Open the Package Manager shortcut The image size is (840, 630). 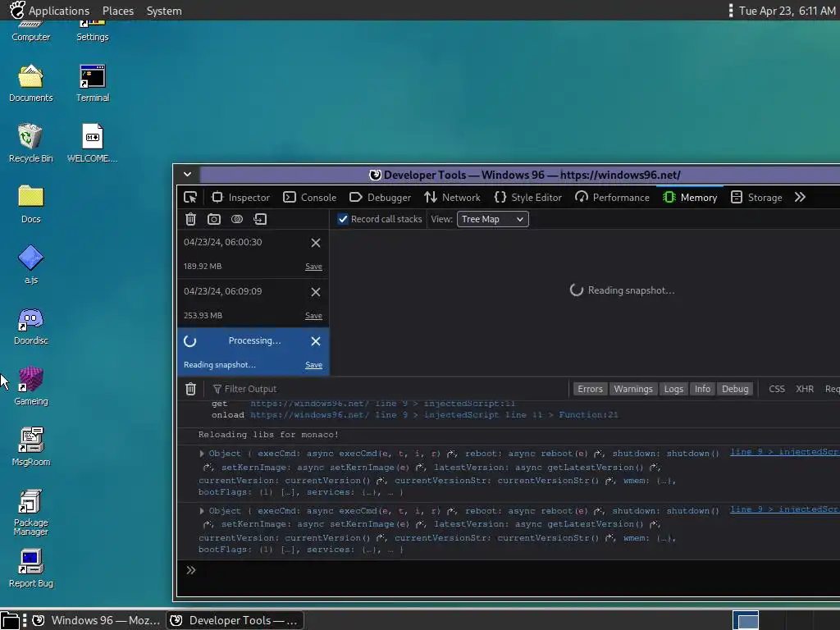tap(30, 512)
